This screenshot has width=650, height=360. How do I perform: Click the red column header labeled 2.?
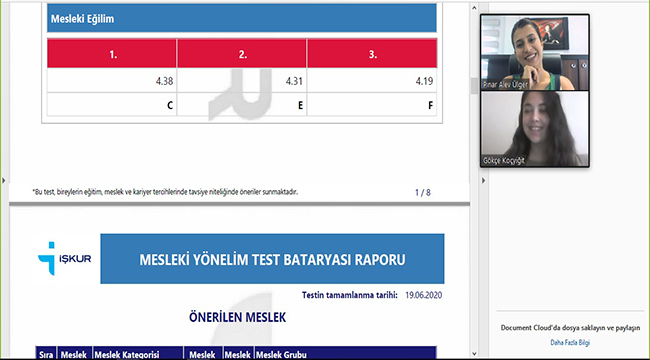[242, 54]
